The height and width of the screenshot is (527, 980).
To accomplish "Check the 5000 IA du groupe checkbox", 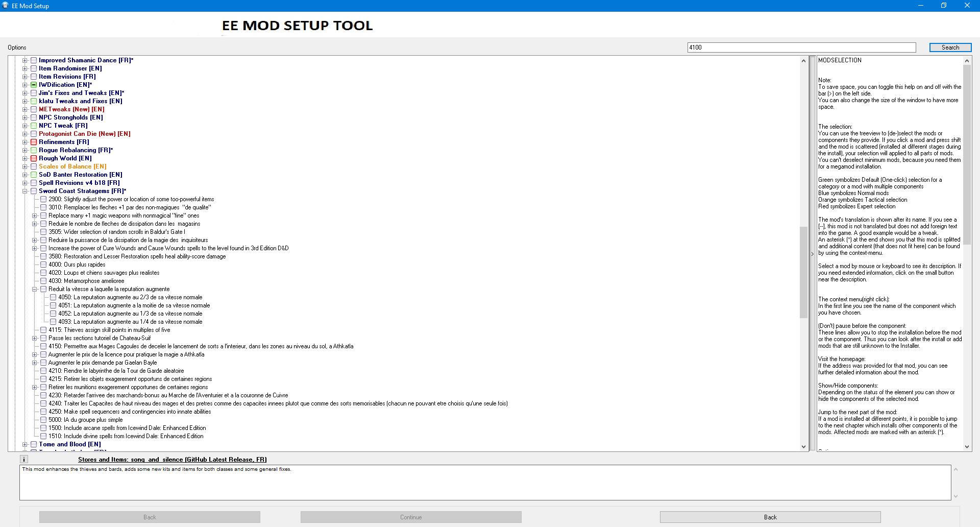I will click(x=43, y=420).
